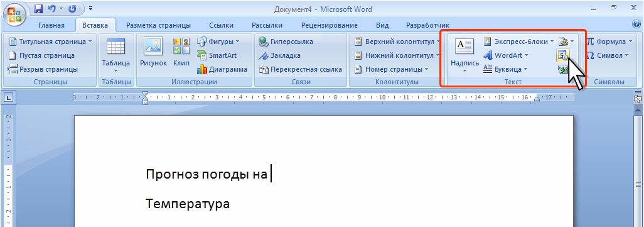Expand the Фигуры dropdown arrow
The image size is (644, 227).
point(237,42)
